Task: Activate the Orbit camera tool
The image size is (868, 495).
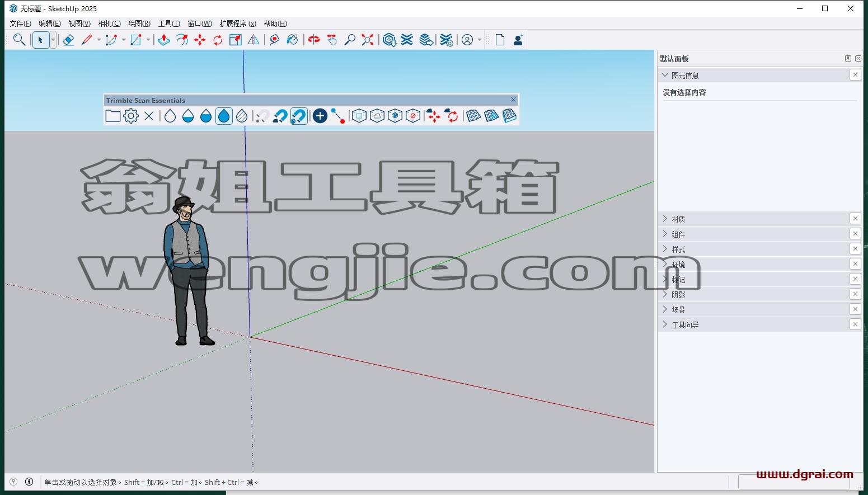Action: 314,40
